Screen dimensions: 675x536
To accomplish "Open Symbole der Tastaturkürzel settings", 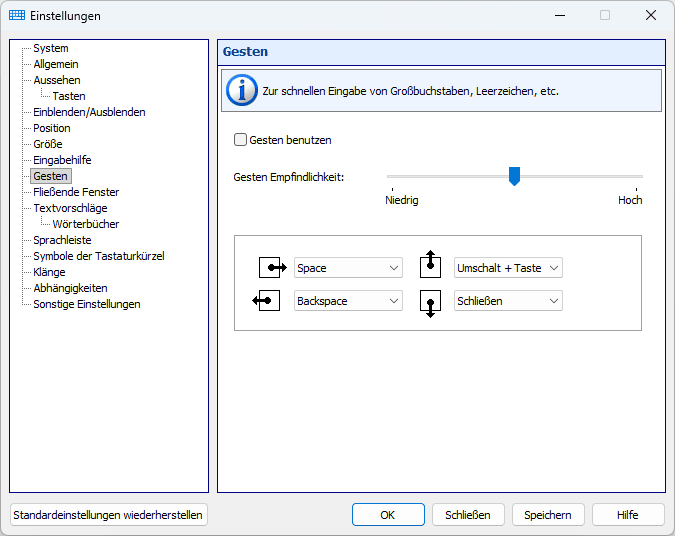I will (x=99, y=256).
